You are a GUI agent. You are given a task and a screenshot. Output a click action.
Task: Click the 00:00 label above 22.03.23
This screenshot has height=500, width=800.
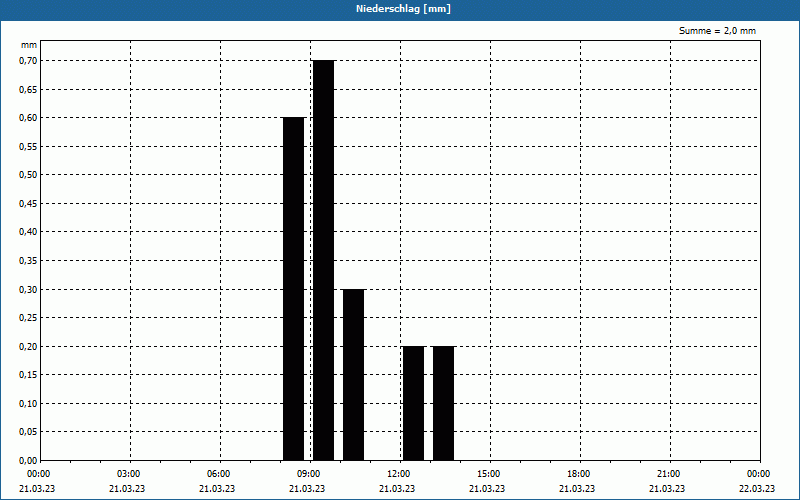[x=759, y=474]
